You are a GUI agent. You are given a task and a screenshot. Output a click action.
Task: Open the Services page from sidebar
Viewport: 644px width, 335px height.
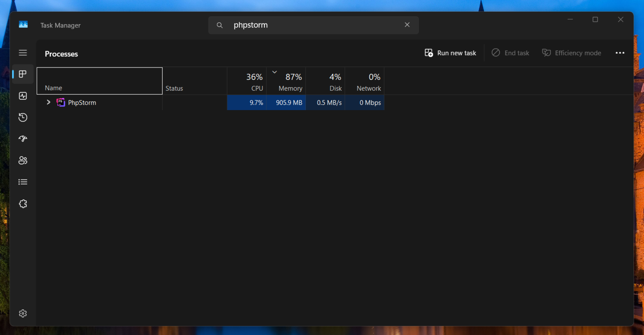(23, 204)
